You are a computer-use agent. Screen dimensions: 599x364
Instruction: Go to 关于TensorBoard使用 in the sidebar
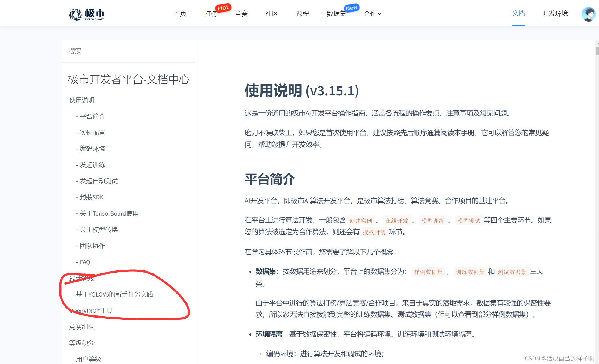point(109,213)
